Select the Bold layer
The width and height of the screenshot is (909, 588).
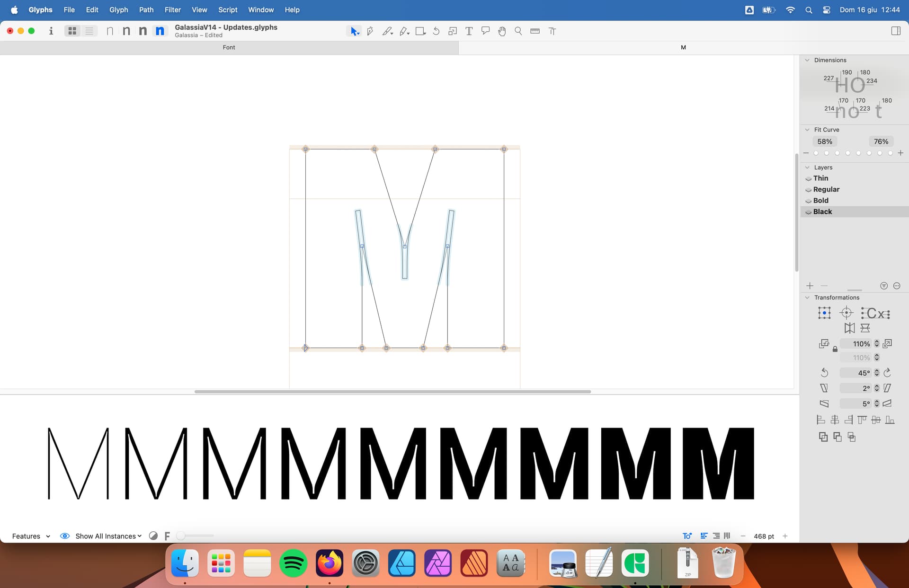[x=821, y=201]
